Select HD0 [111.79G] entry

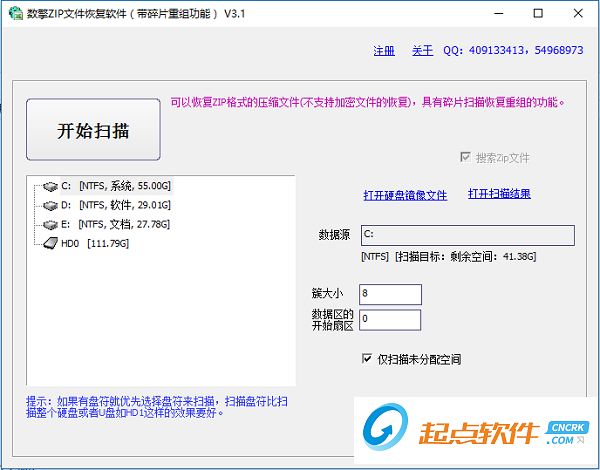click(x=95, y=243)
